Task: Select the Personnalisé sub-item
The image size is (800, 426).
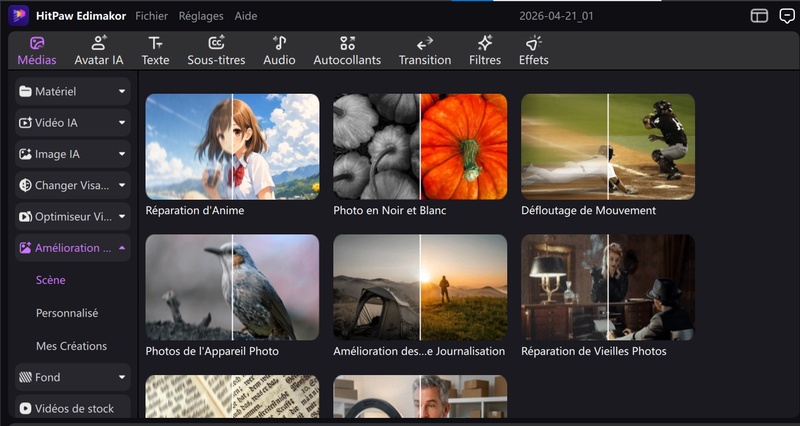Action: [x=67, y=313]
